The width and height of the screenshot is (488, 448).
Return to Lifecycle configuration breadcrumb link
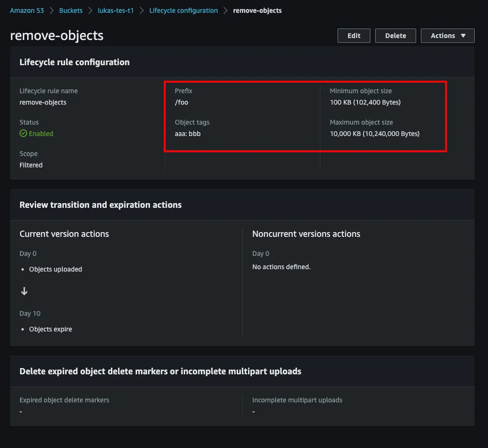[x=183, y=10]
